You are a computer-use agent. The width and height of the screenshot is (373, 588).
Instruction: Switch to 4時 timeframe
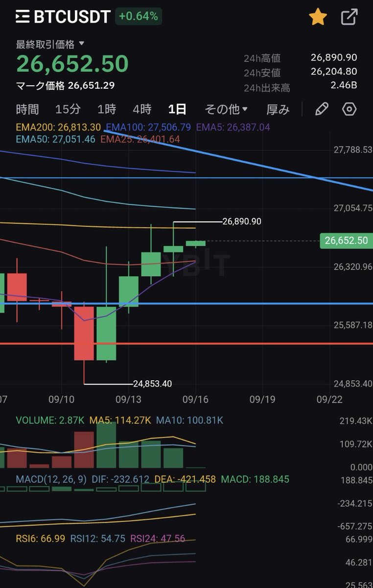142,109
